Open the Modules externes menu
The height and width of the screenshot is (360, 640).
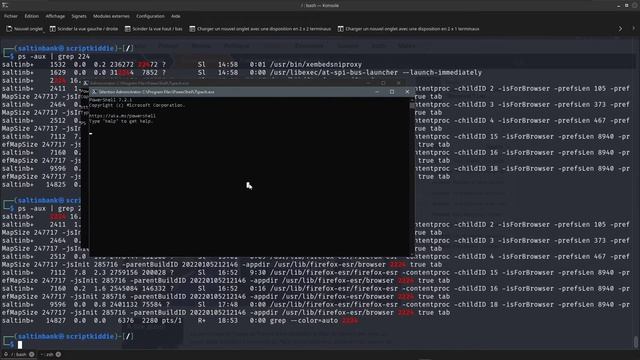coord(111,16)
